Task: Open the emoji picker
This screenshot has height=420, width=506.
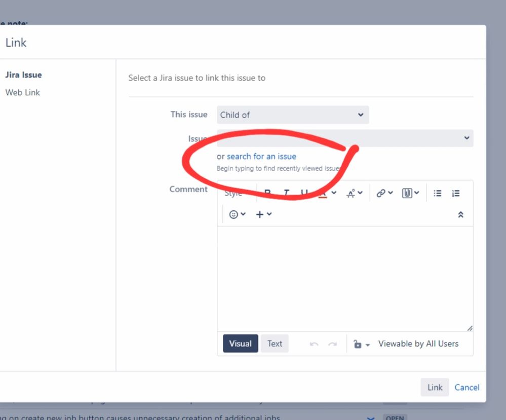Action: (237, 214)
